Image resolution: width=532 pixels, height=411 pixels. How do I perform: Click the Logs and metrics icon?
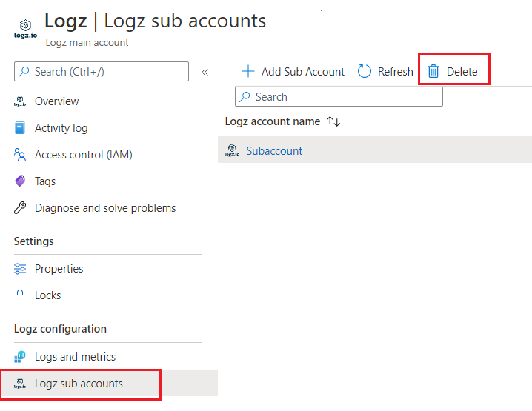(x=20, y=357)
